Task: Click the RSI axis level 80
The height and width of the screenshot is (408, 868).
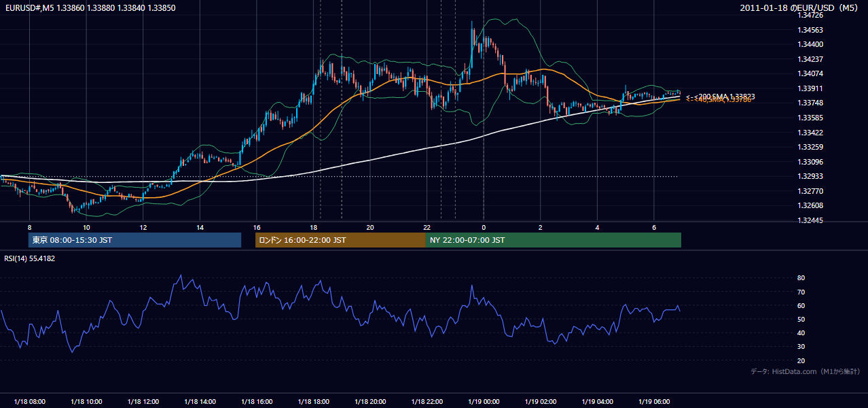Action: coord(801,278)
